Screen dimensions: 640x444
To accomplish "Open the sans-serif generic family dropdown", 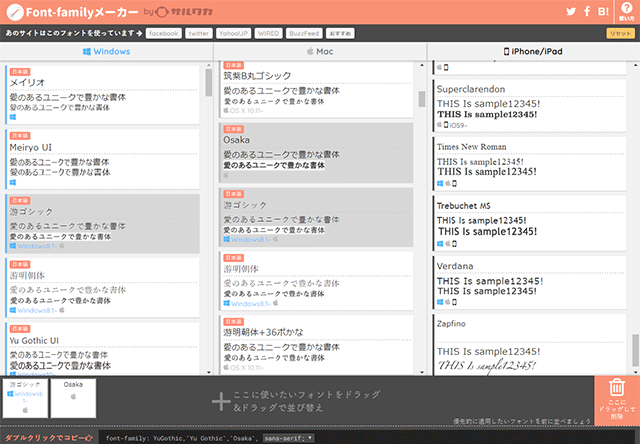I will click(288, 438).
